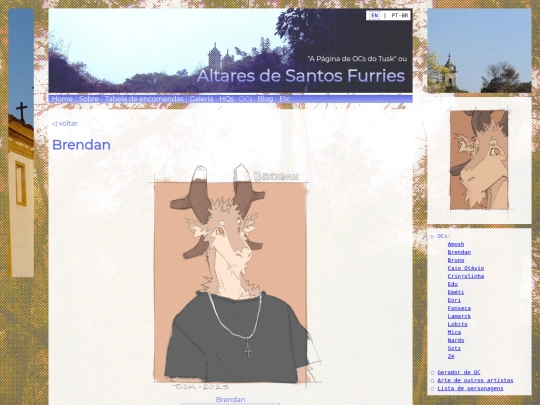
Task: Switch language to PT-BR
Action: tap(400, 15)
